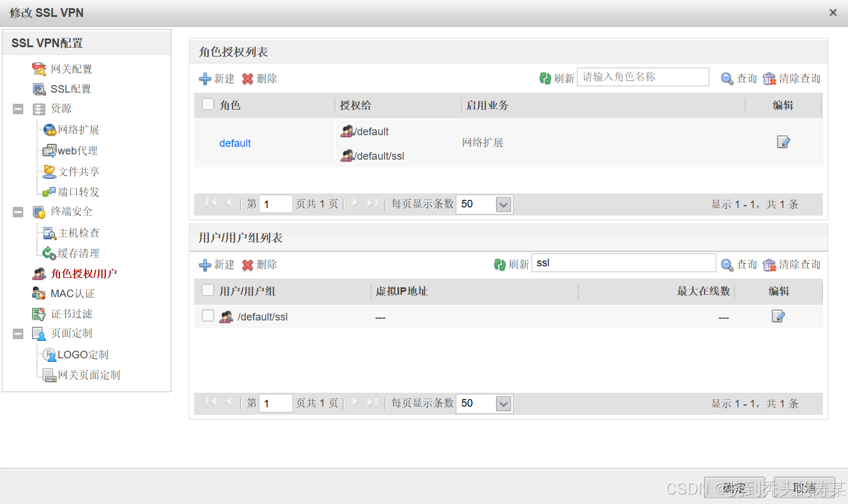
Task: Click 刷新 refresh icon in user list
Action: [499, 265]
